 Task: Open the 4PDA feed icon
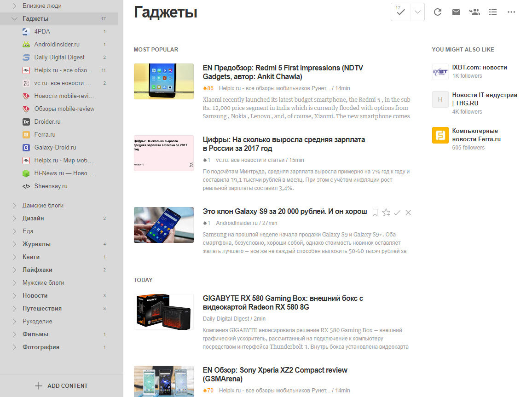pyautogui.click(x=26, y=32)
